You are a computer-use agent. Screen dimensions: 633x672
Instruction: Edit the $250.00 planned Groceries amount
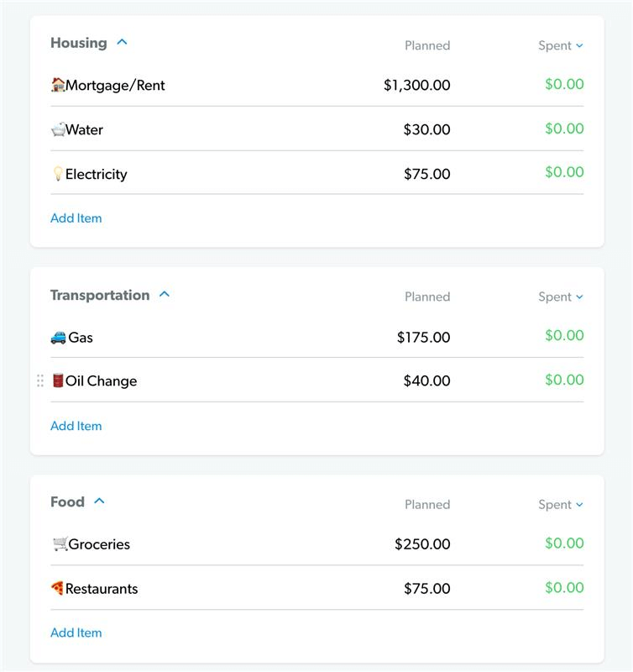pos(422,543)
